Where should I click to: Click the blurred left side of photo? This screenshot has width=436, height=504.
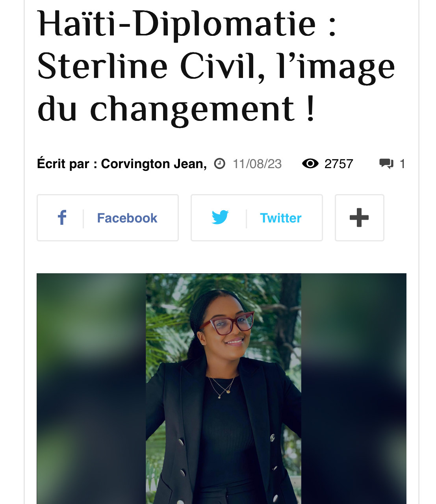[x=91, y=389]
